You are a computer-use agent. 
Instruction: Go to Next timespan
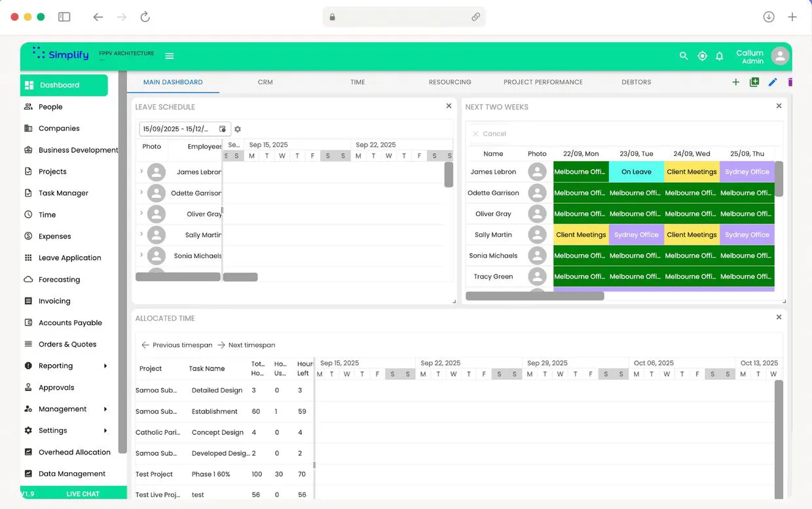[246, 345]
